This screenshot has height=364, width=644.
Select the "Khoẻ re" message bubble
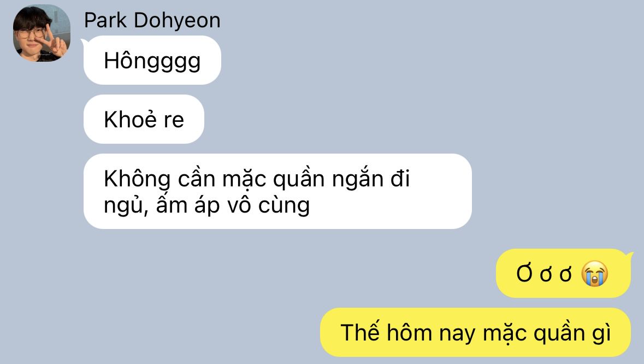pyautogui.click(x=144, y=119)
